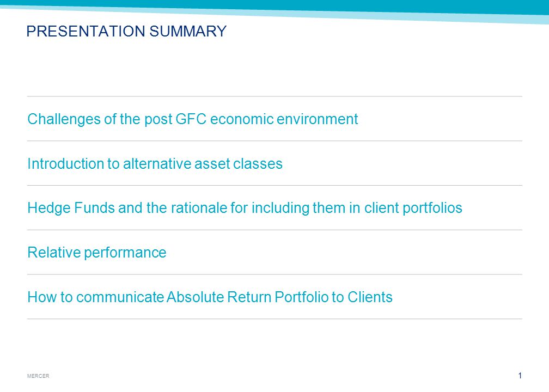Screen dimensions: 549x392
Task: Click divider between Hedge Funds and Relative performance
Action: tap(274, 230)
